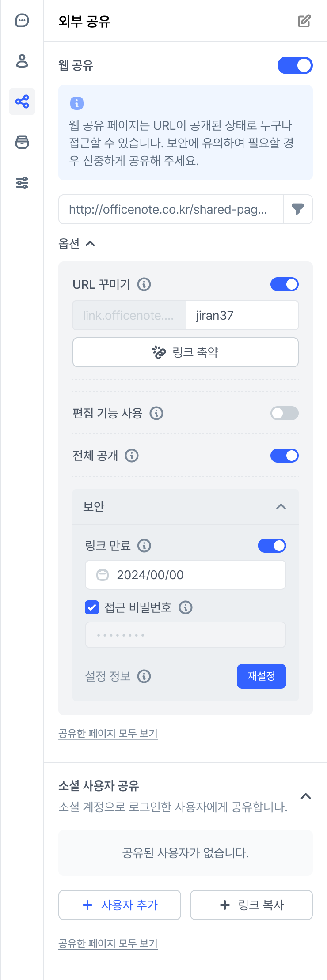Collapse the 보안 section

[281, 507]
